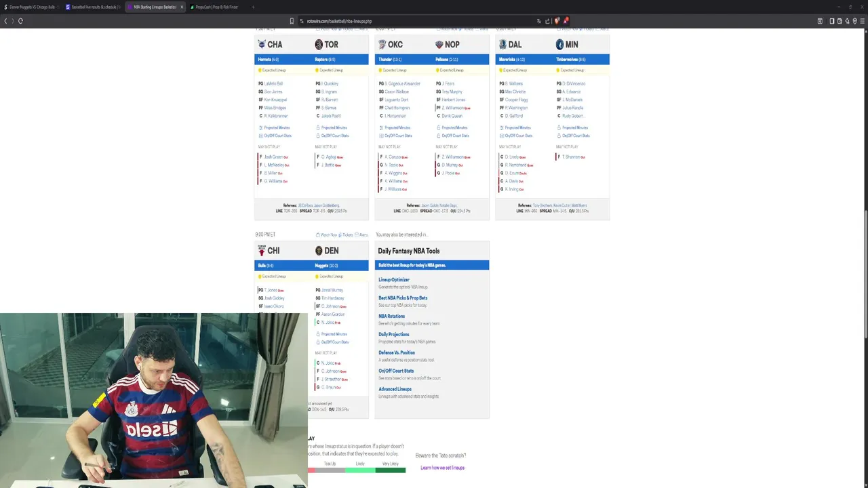Select Aaron Gordon in Nuggets lineup
The width and height of the screenshot is (868, 488).
(333, 314)
